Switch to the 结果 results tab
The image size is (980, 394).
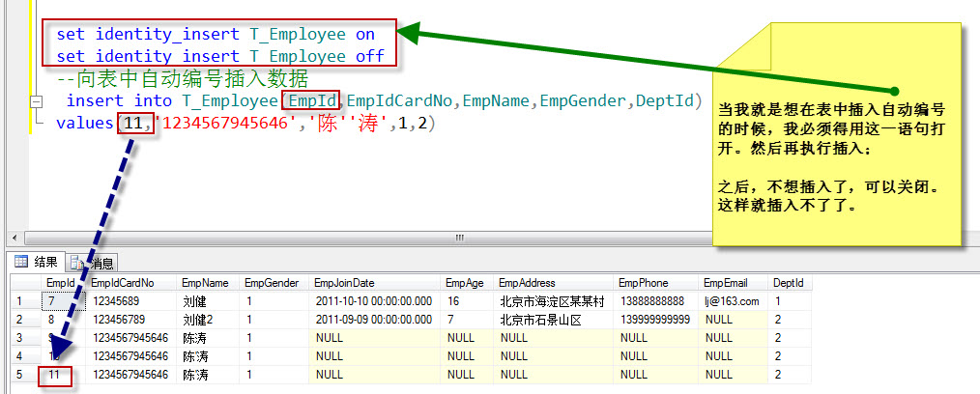click(x=36, y=261)
